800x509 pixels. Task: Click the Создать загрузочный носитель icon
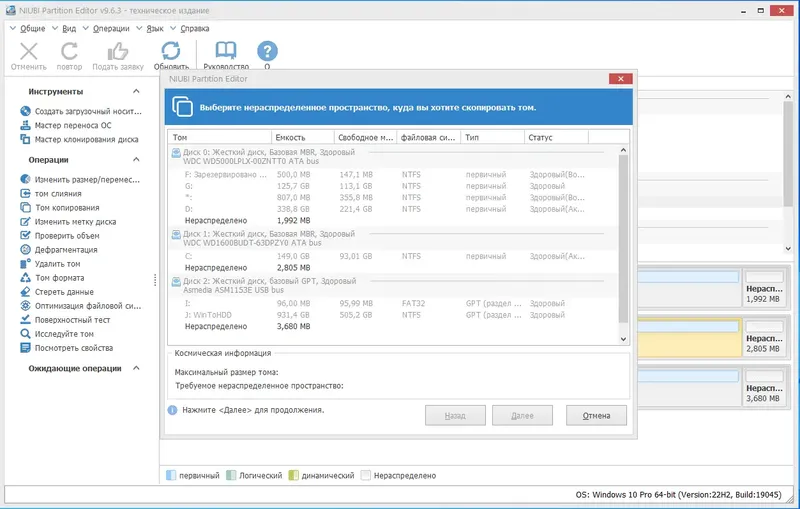pyautogui.click(x=26, y=111)
